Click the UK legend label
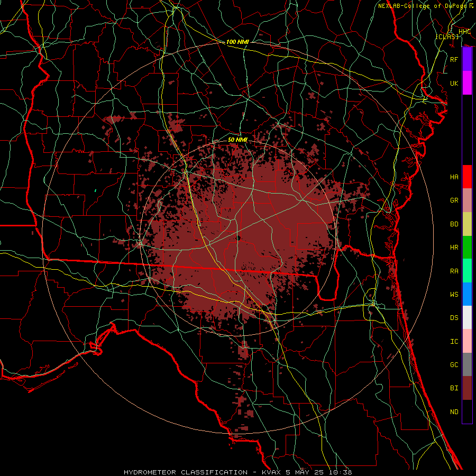This screenshot has width=476, height=476. (x=454, y=84)
